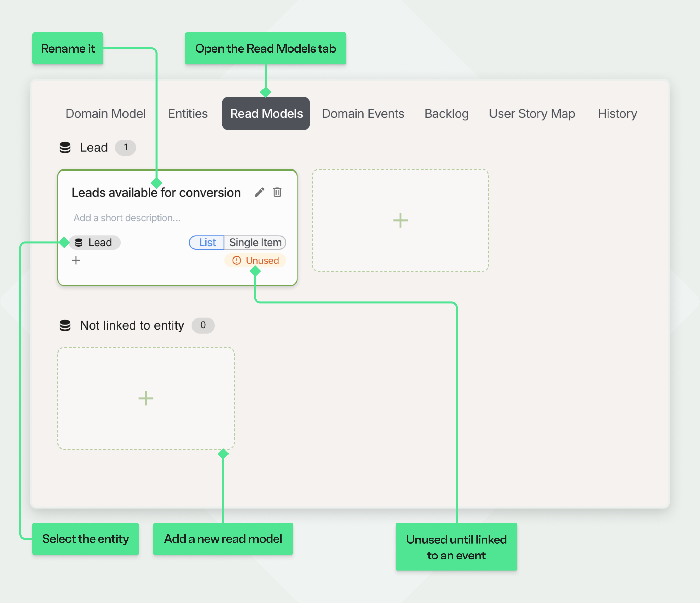Go to the Backlog tab
Viewport: 700px width, 603px height.
[x=446, y=114]
